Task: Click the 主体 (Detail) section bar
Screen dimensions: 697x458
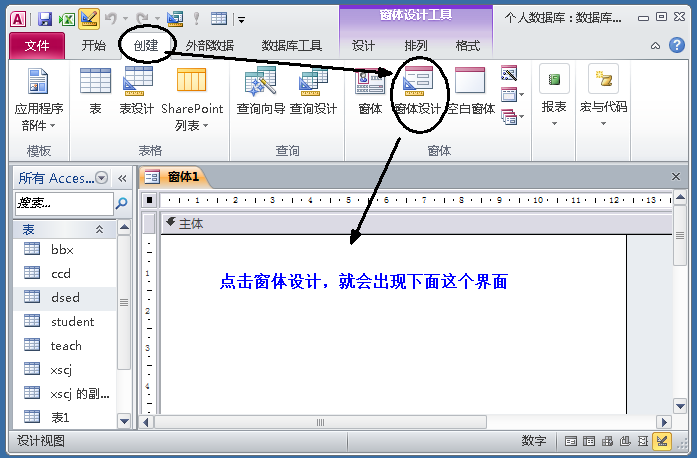Action: point(416,223)
